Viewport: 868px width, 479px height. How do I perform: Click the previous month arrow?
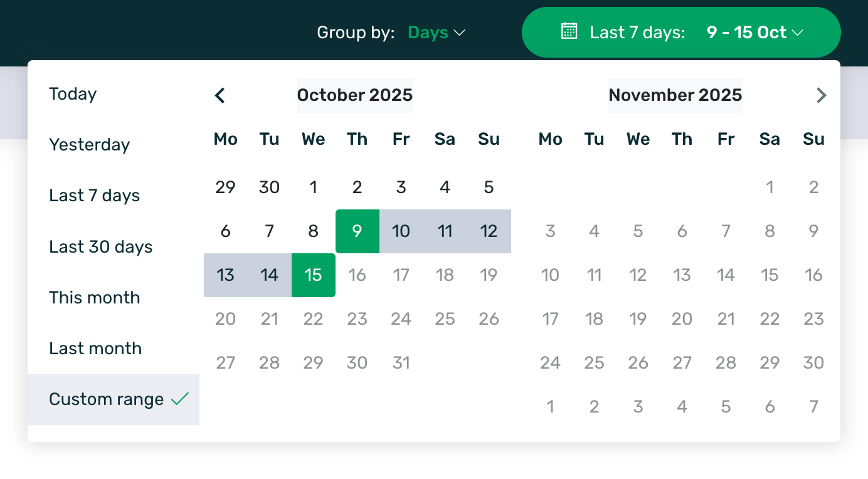pyautogui.click(x=220, y=95)
